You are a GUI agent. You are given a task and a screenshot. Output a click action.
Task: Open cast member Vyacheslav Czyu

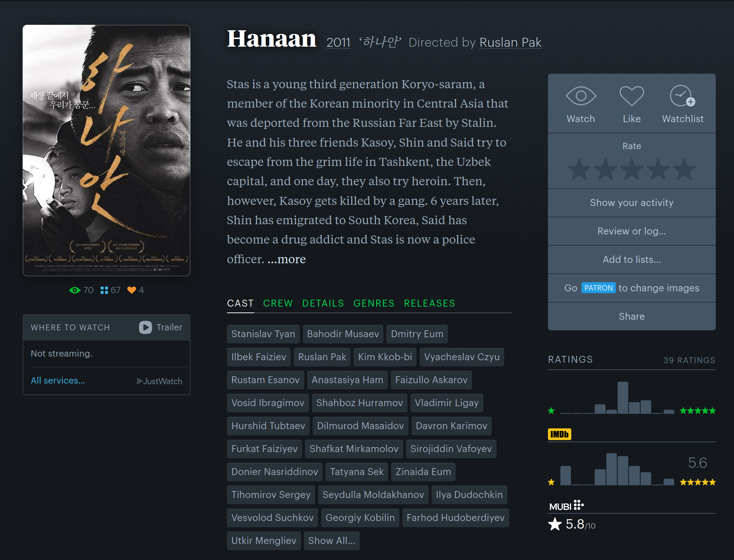tap(462, 357)
